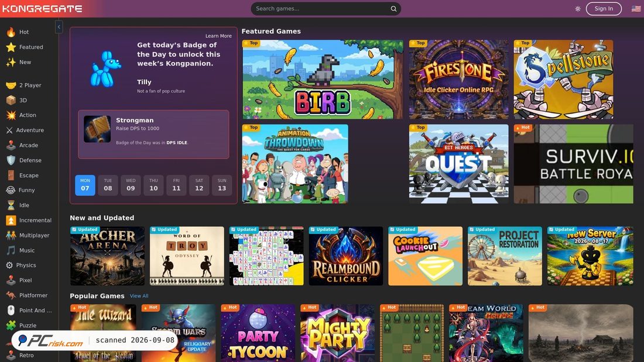
Task: Open the Strongman badge card
Action: click(153, 134)
